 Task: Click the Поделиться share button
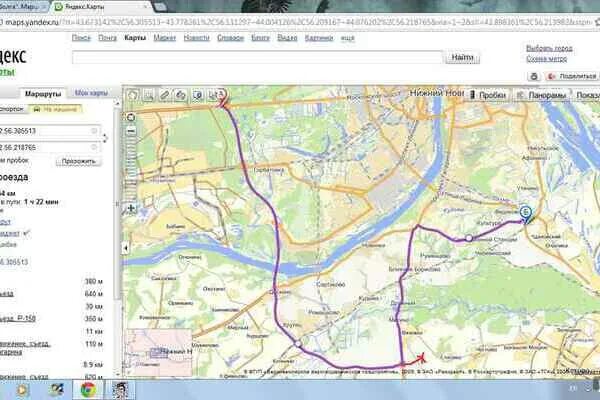pos(572,76)
